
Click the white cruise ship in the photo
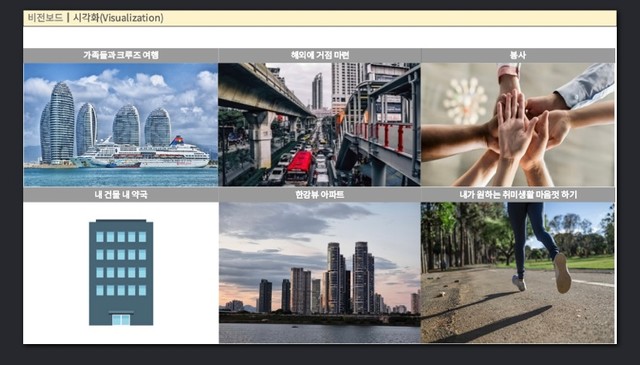[141, 154]
